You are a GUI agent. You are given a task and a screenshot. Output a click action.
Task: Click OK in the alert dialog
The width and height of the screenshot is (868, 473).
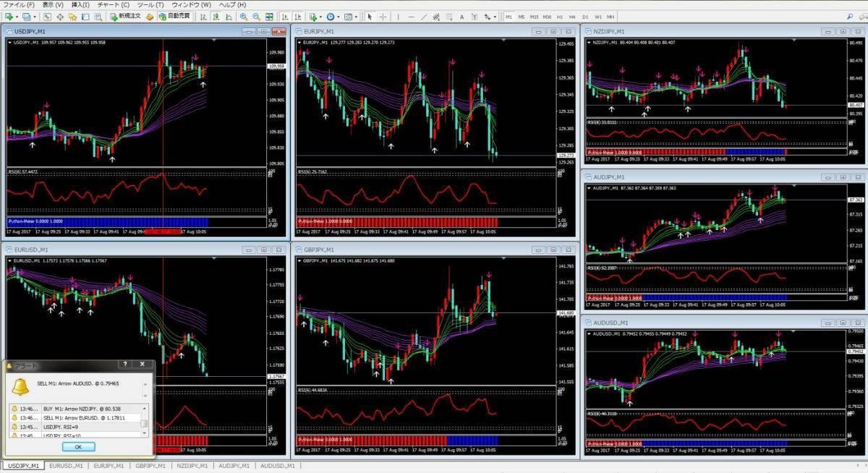pyautogui.click(x=77, y=446)
